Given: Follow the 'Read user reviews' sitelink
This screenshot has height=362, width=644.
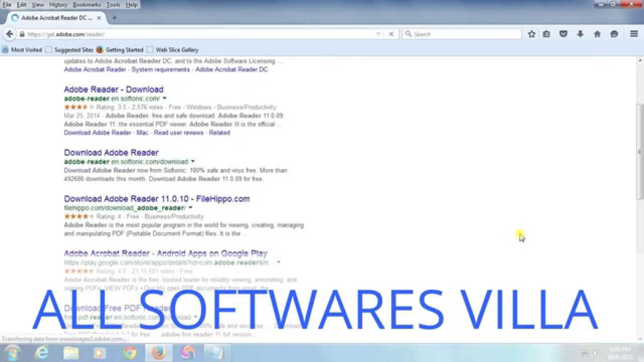Looking at the screenshot, I should tap(179, 133).
